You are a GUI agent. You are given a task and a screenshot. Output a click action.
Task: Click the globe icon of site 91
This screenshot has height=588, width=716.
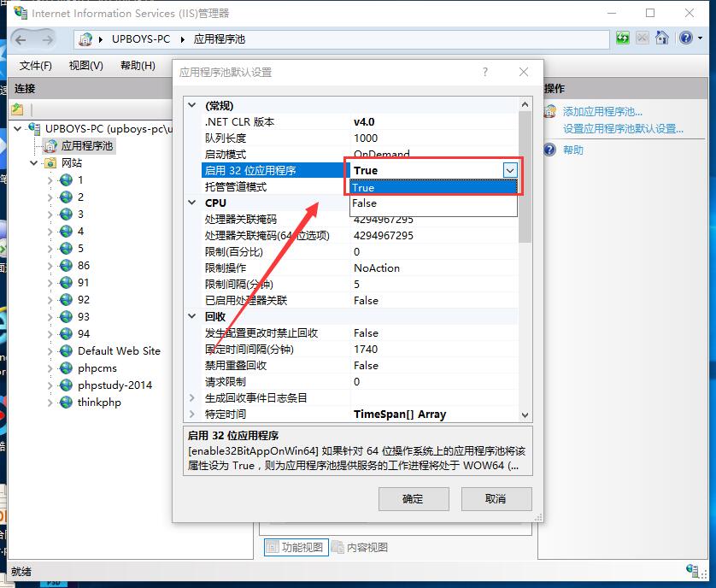(66, 283)
